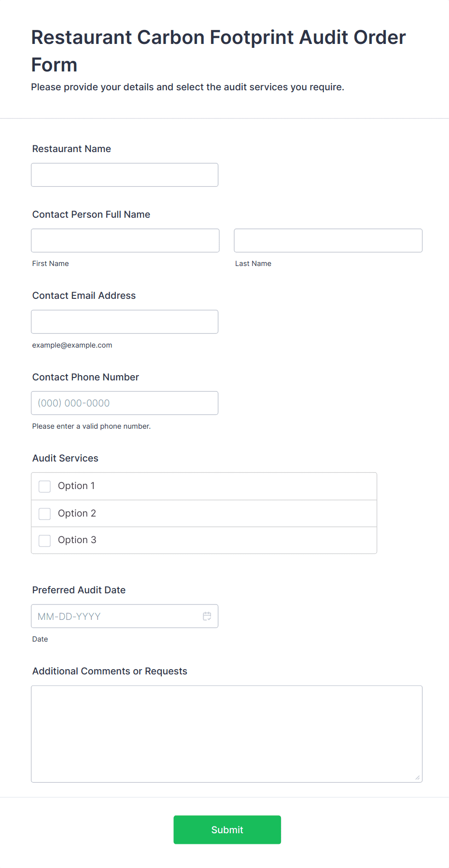This screenshot has height=868, width=449.
Task: Click the Contact Email Address field
Action: (x=125, y=322)
